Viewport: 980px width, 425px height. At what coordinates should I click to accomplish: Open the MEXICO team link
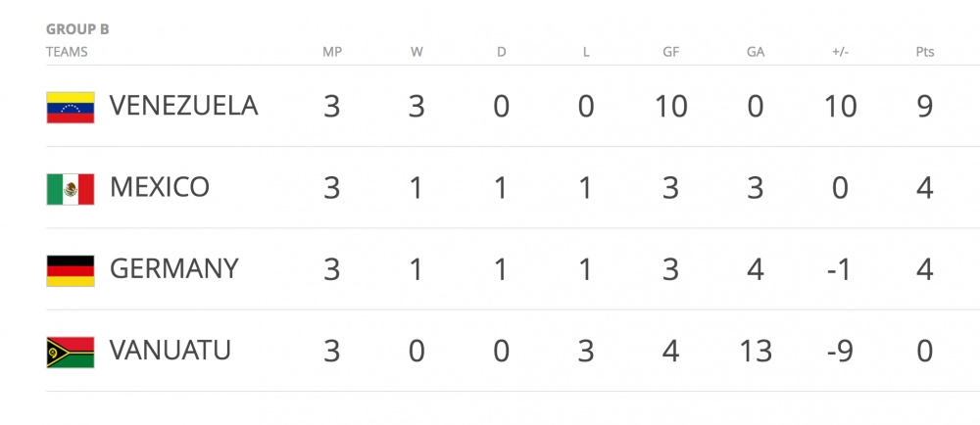[x=160, y=187]
